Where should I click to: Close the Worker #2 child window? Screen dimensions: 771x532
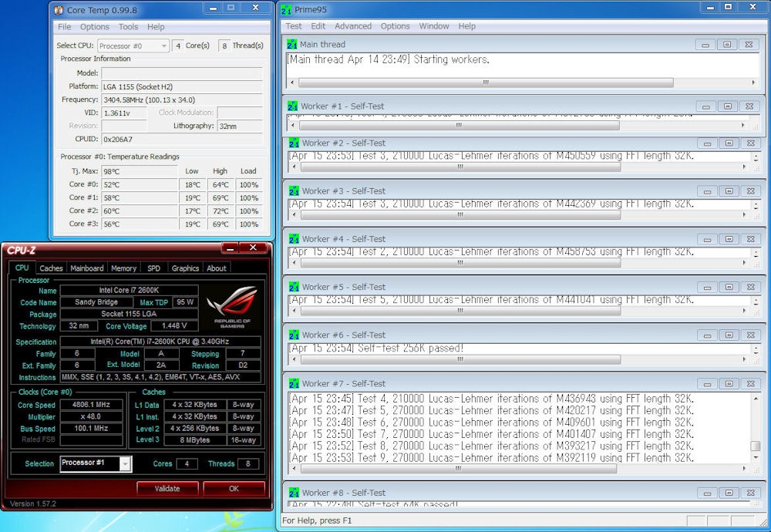[x=751, y=143]
